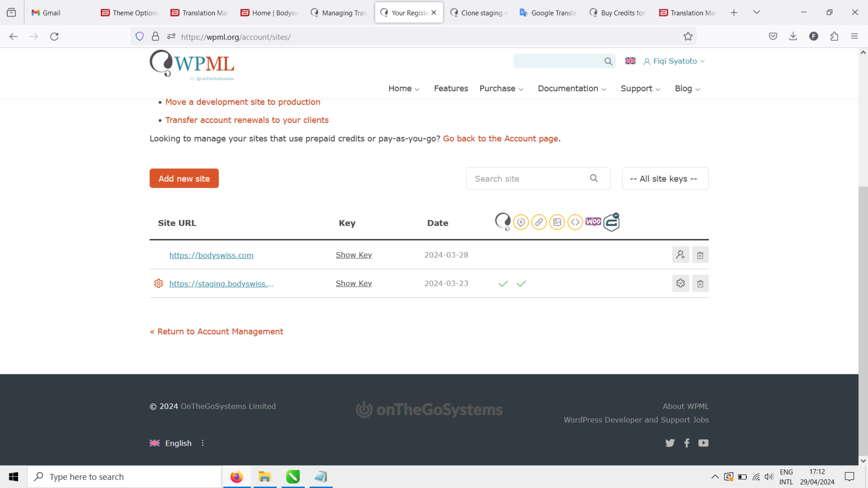
Task: Open Move a development site to production
Action: pos(243,102)
